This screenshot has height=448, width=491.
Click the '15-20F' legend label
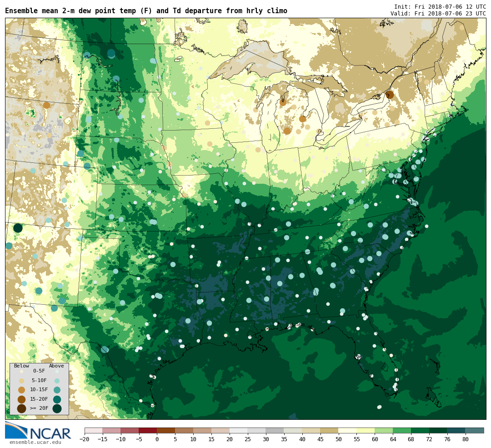[39, 399]
